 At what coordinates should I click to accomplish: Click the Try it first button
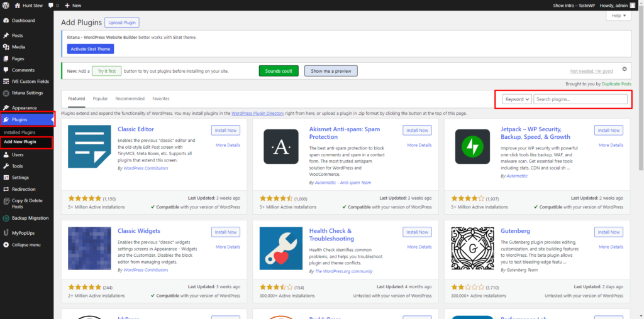(x=106, y=71)
